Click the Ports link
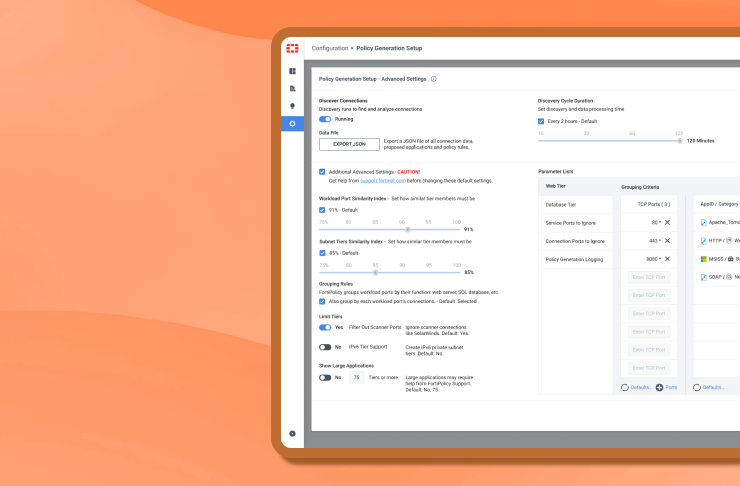This screenshot has width=740, height=486. click(x=671, y=387)
